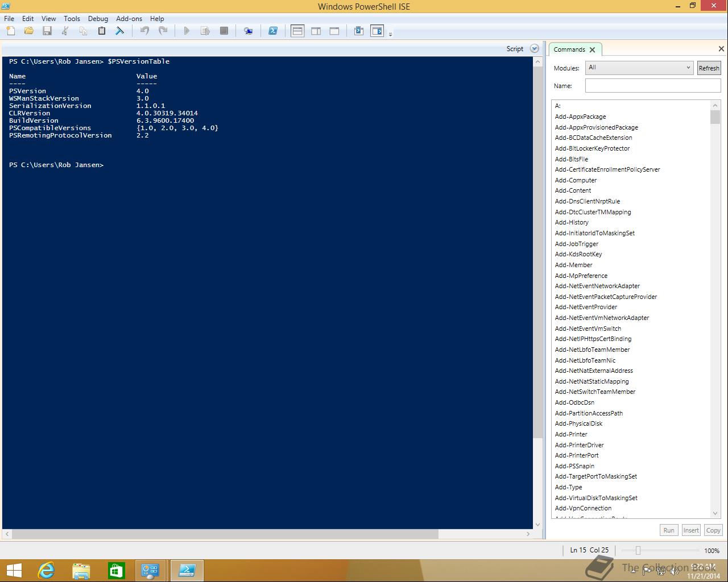Open Internet Explorer from taskbar
This screenshot has width=728, height=582.
click(46, 571)
